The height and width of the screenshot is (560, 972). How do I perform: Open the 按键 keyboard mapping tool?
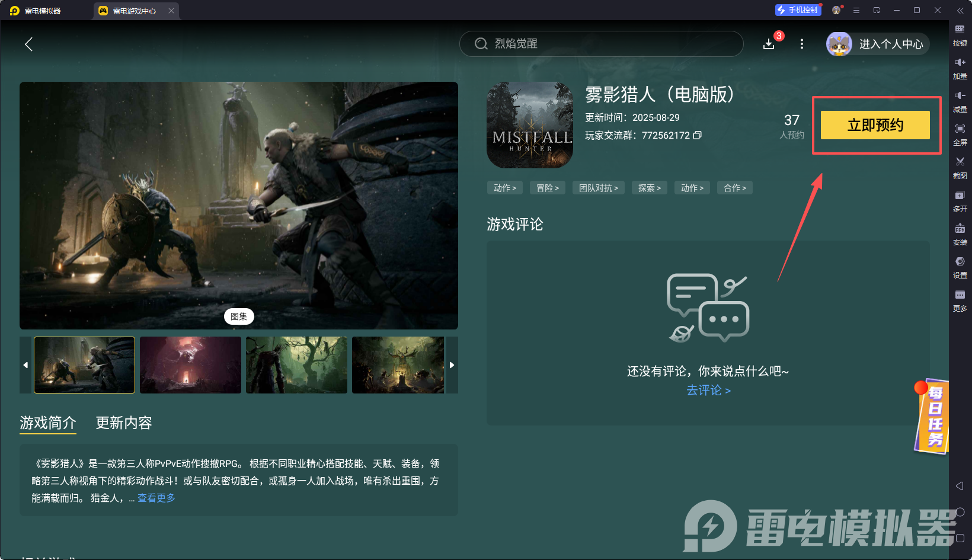(960, 36)
